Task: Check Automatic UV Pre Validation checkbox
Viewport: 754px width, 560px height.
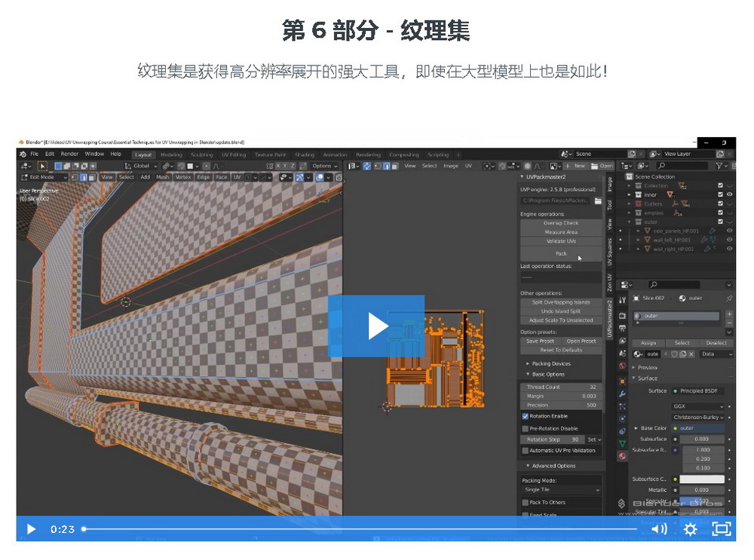Action: click(x=525, y=451)
